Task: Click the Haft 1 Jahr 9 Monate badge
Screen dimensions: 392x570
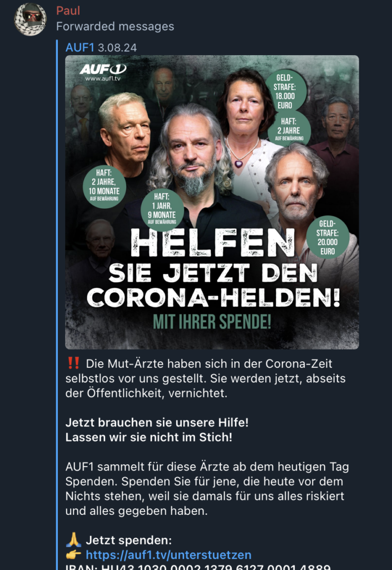Action: 162,210
